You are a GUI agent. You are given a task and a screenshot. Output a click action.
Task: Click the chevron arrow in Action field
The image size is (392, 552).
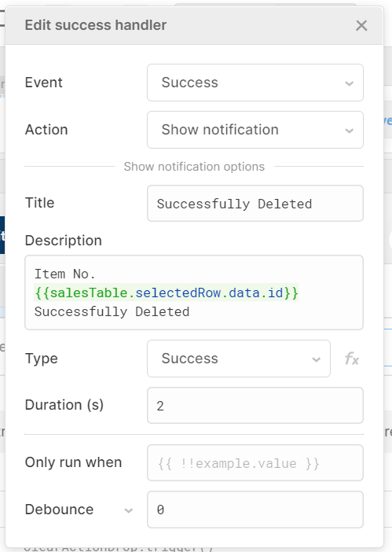[x=349, y=131]
